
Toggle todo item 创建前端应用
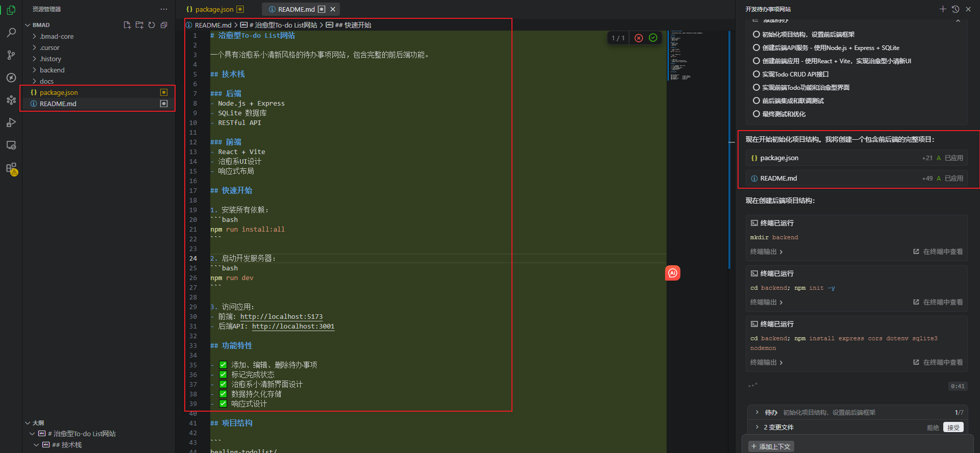click(756, 61)
